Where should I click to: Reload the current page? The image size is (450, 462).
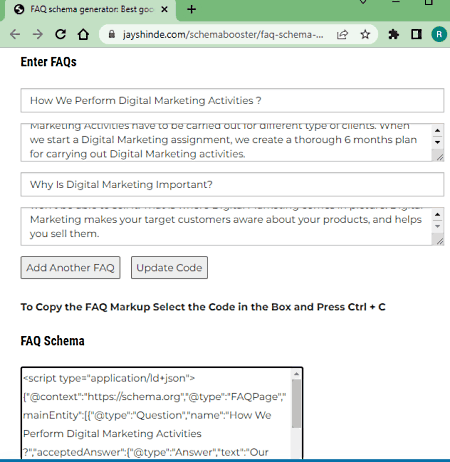click(x=60, y=34)
